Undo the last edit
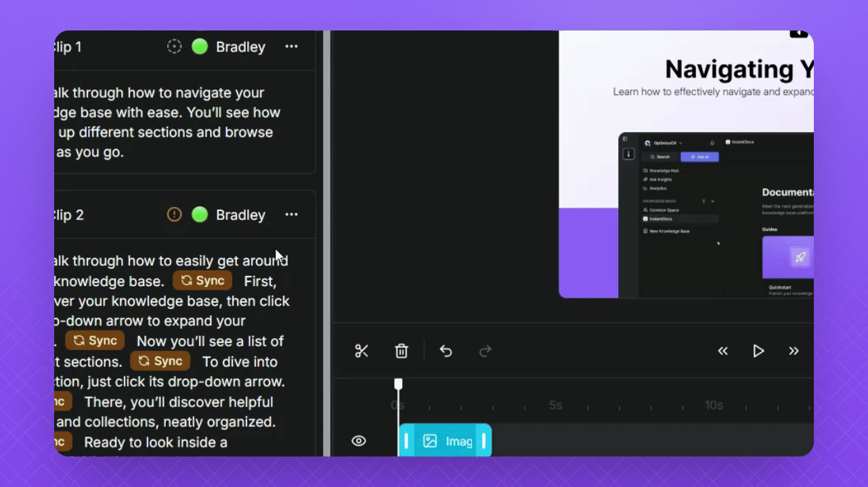Screen dimensions: 868x487 coord(446,351)
